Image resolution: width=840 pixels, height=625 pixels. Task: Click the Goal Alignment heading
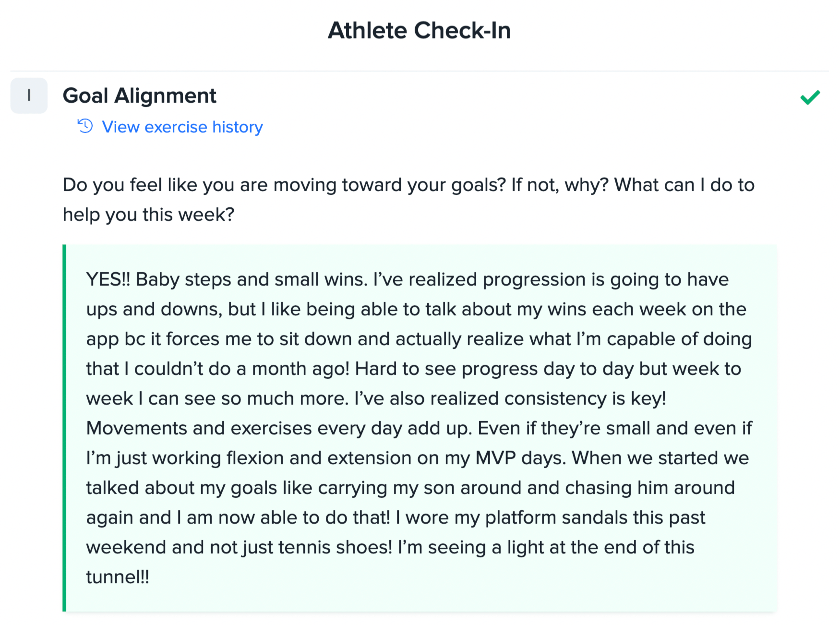pos(139,96)
